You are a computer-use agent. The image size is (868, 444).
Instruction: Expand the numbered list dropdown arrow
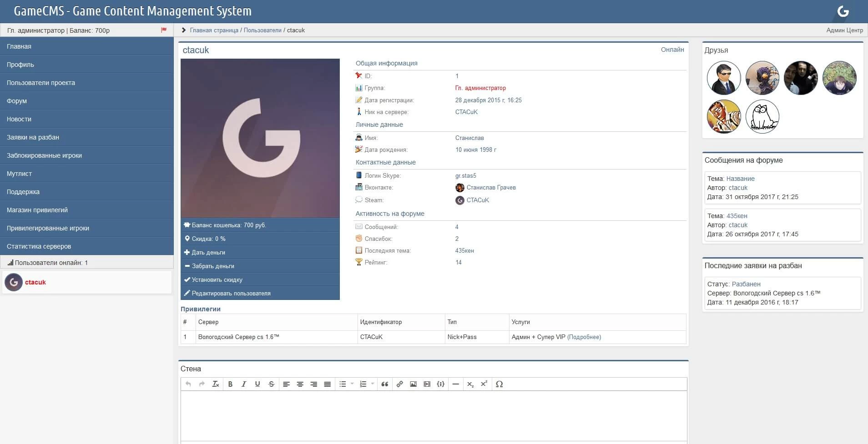[x=373, y=384]
